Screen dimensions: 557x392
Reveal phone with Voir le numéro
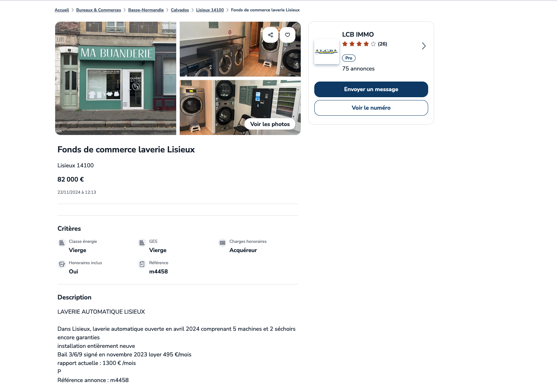click(371, 108)
